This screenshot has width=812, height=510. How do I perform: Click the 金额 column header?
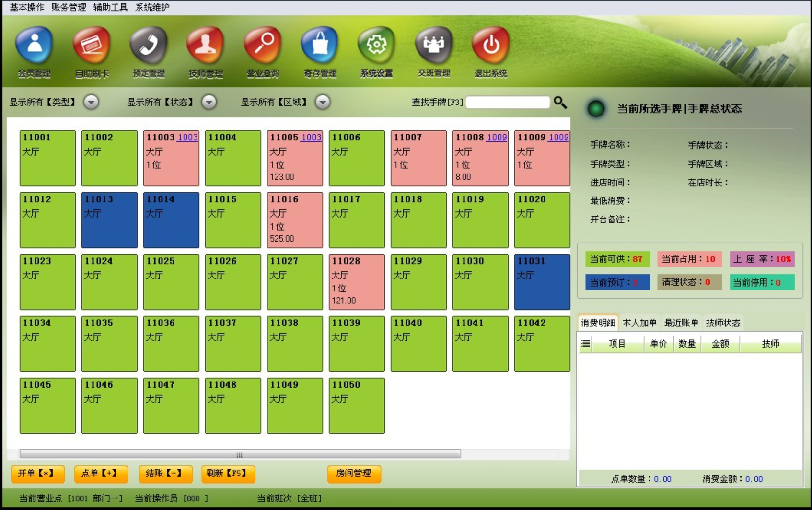point(720,344)
